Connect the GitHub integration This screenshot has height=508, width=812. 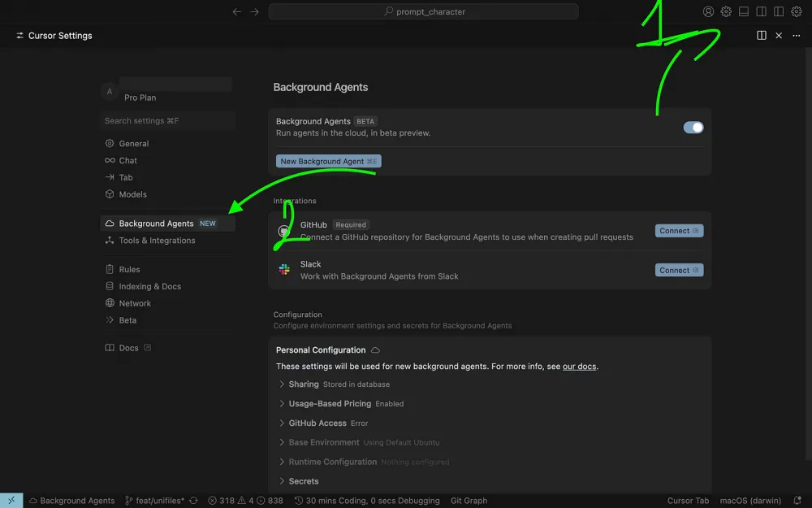point(679,231)
